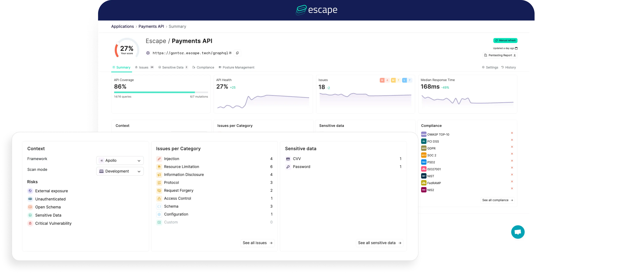Click the CVV credit card icon
This screenshot has height=274, width=644.
(288, 159)
